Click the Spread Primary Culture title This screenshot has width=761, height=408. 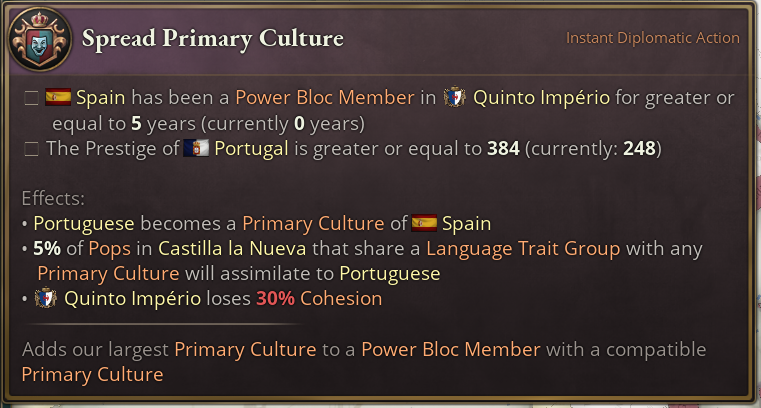(212, 39)
